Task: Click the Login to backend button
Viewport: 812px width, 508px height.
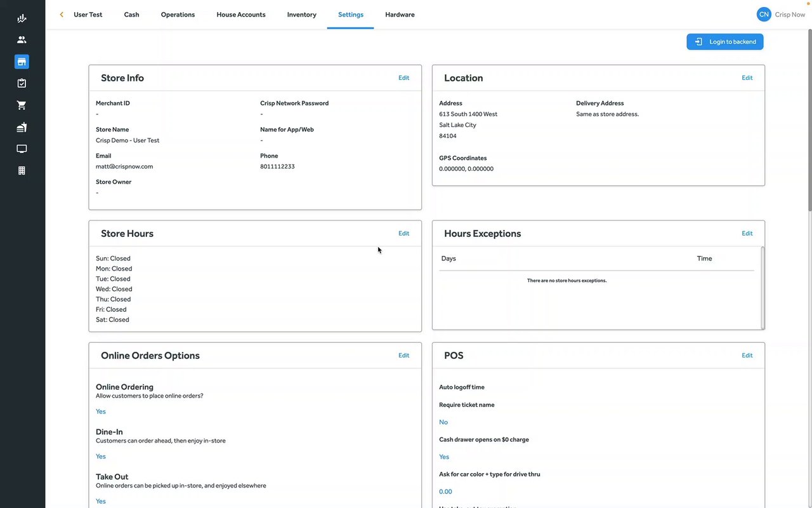Action: coord(725,42)
